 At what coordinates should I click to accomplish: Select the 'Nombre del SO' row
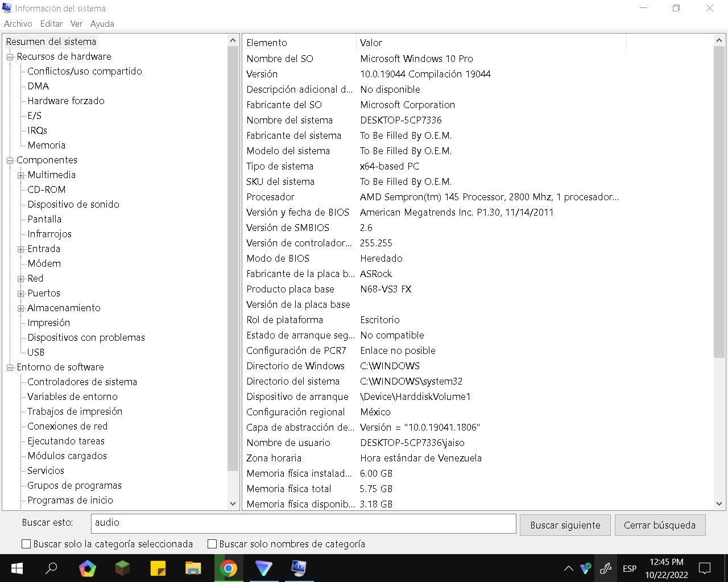click(435, 59)
